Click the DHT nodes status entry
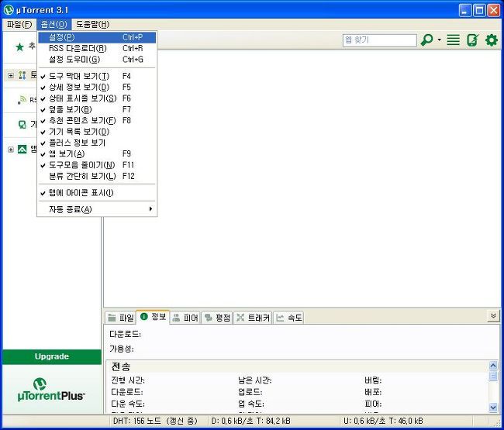The image size is (504, 430). pos(155,421)
